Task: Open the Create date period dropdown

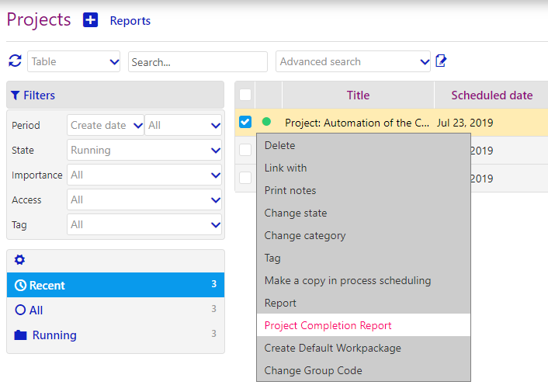Action: pyautogui.click(x=106, y=125)
